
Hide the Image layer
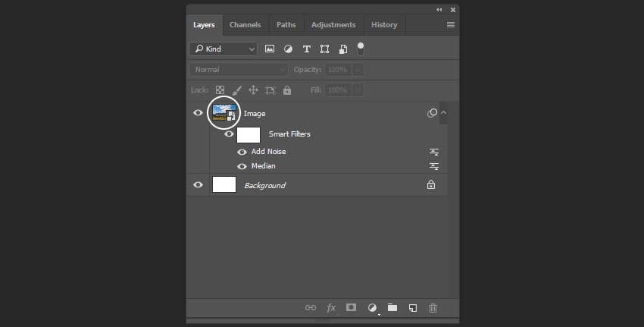pos(198,113)
